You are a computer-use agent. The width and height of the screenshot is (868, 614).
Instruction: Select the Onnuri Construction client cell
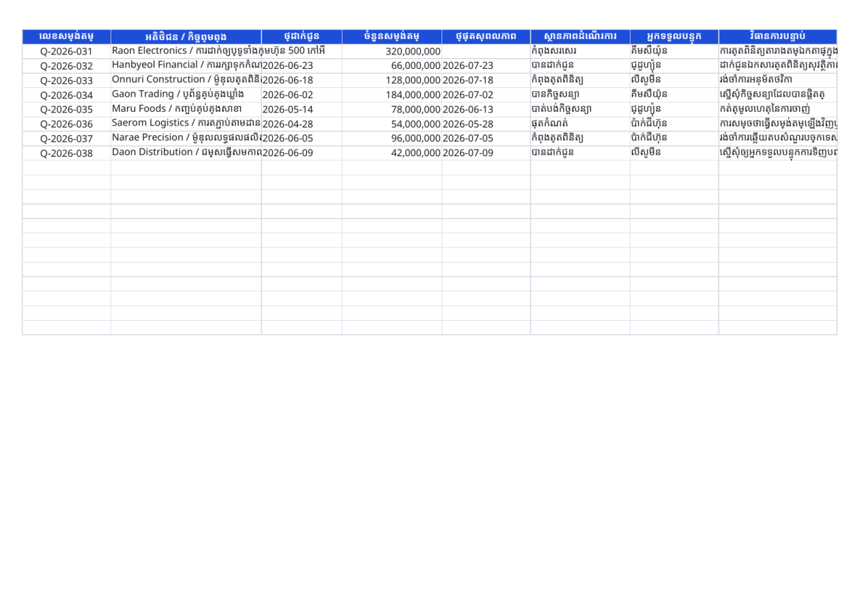tap(186, 81)
